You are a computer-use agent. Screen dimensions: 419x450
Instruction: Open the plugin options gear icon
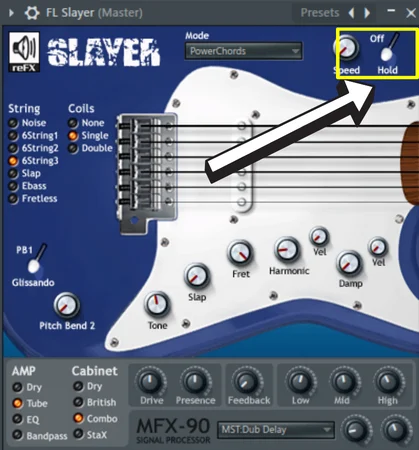tap(32, 13)
